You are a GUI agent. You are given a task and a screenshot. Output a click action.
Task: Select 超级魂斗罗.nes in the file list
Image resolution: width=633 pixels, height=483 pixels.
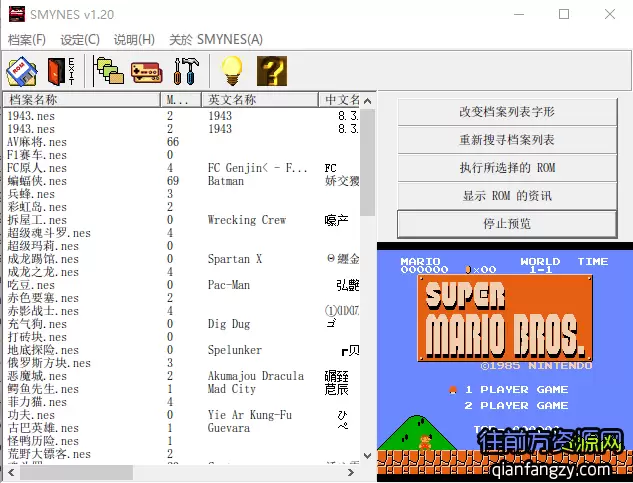coord(49,233)
